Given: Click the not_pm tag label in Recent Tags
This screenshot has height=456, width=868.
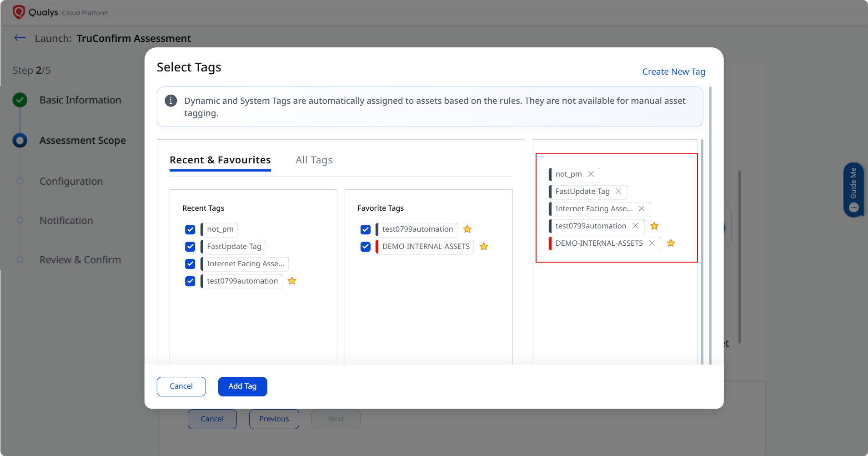Looking at the screenshot, I should pos(220,229).
